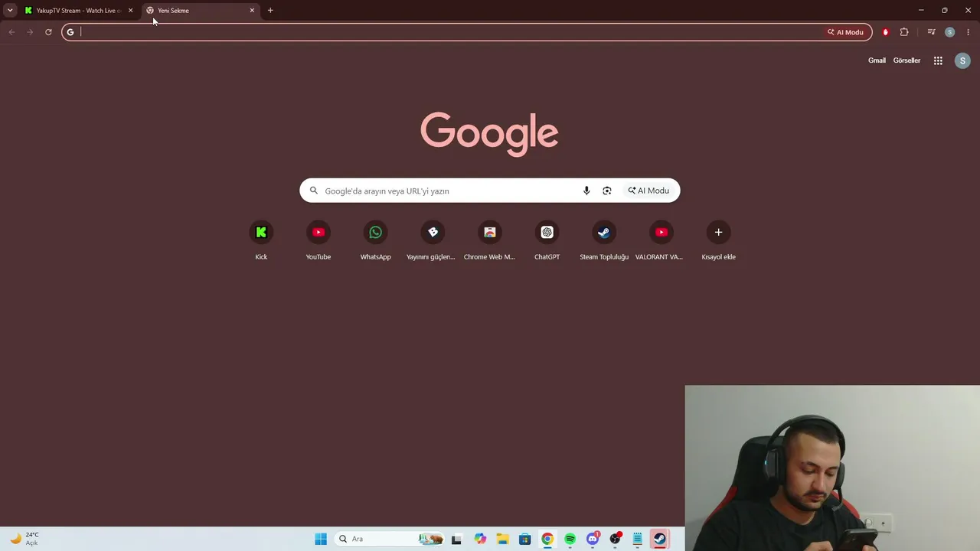980x551 pixels.
Task: Open File Explorer from the taskbar
Action: coord(502,539)
